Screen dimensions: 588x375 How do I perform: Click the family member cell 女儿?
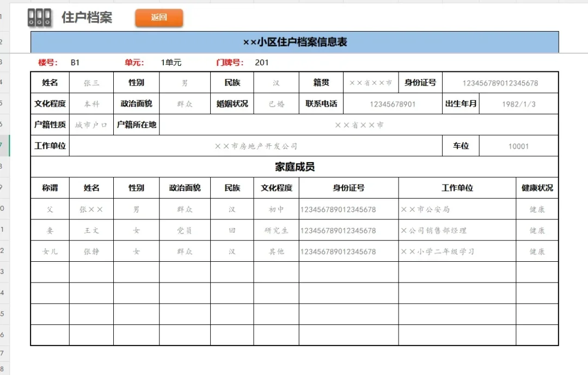coord(50,251)
